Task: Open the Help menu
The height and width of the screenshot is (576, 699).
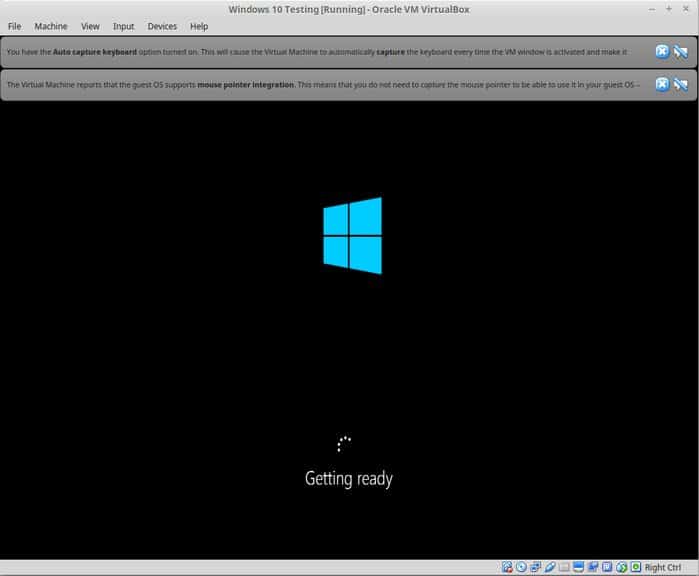Action: point(199,26)
